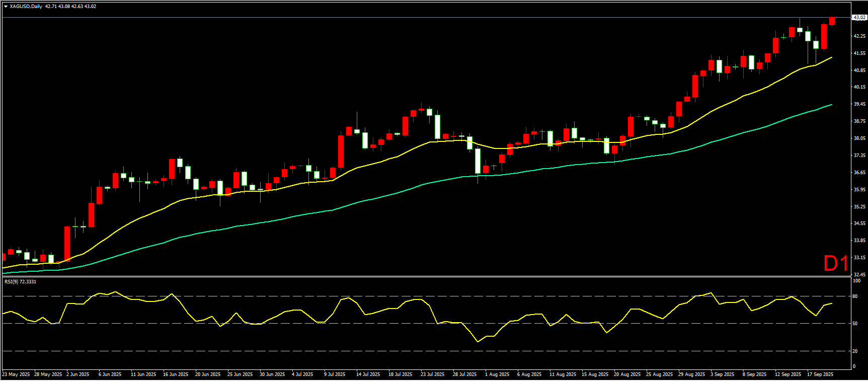Click the 23 May 2025 date label
Image resolution: width=868 pixels, height=381 pixels.
(16, 374)
